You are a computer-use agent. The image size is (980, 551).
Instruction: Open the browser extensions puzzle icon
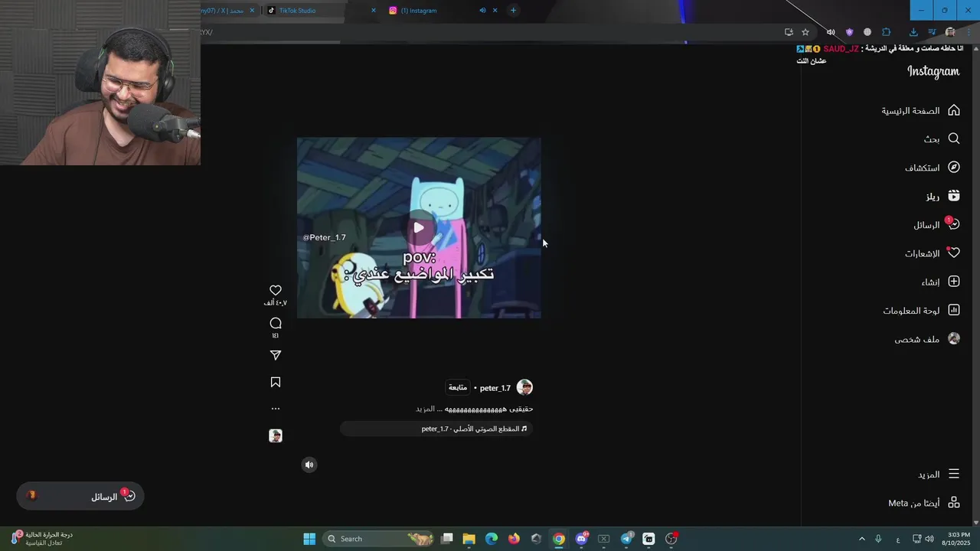coord(887,32)
